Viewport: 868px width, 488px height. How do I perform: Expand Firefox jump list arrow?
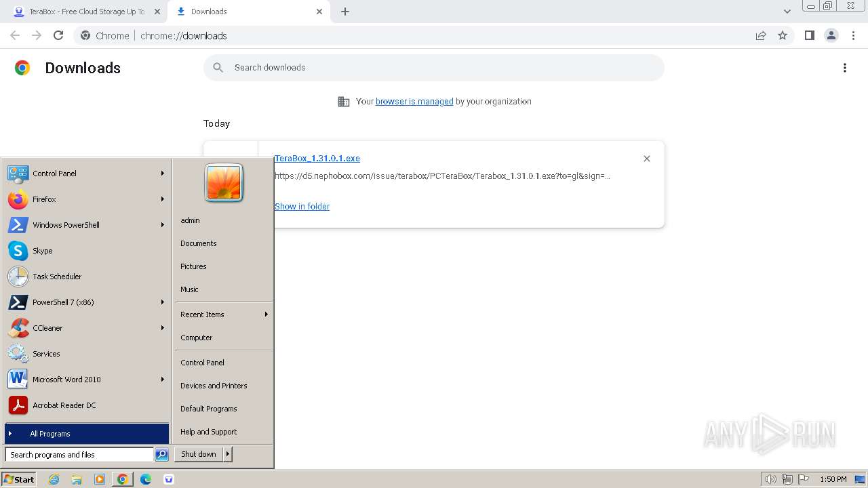point(163,199)
